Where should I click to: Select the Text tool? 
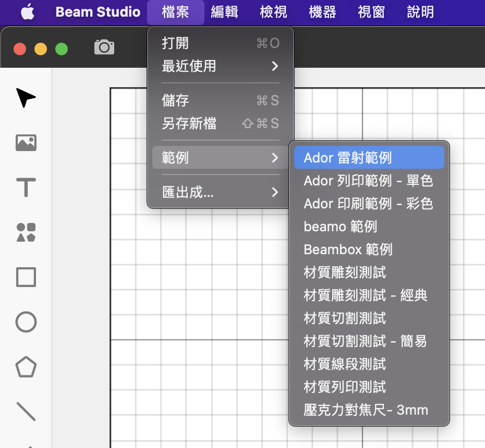coord(26,187)
